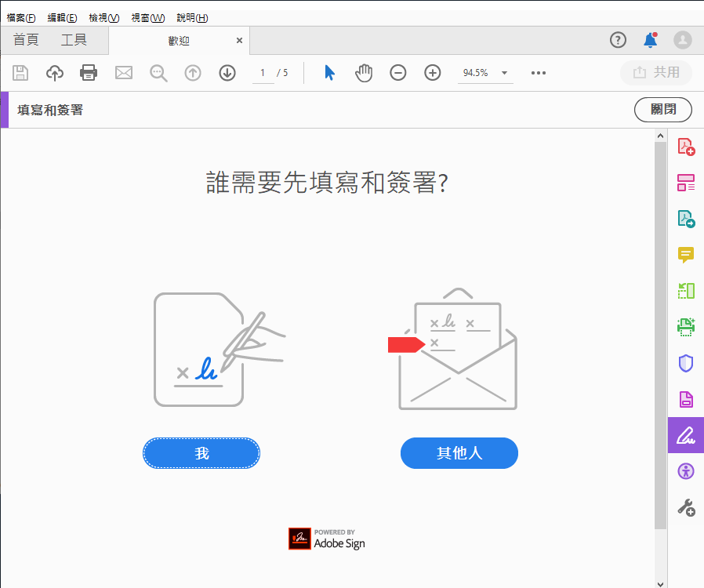Choose 我 to sign the document yourself
The height and width of the screenshot is (588, 704).
pyautogui.click(x=201, y=453)
